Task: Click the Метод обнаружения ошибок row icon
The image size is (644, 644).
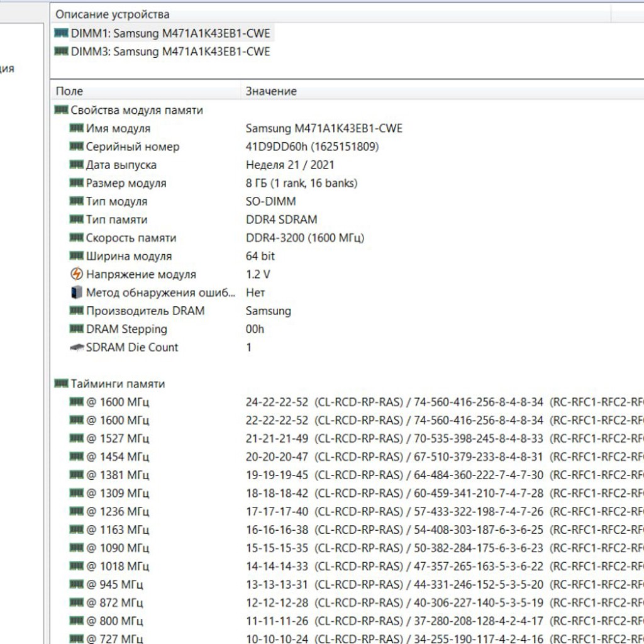Action: (76, 292)
